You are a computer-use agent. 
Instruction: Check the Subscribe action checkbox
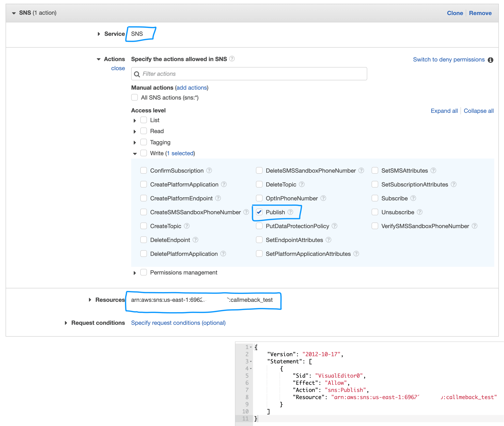tap(375, 198)
